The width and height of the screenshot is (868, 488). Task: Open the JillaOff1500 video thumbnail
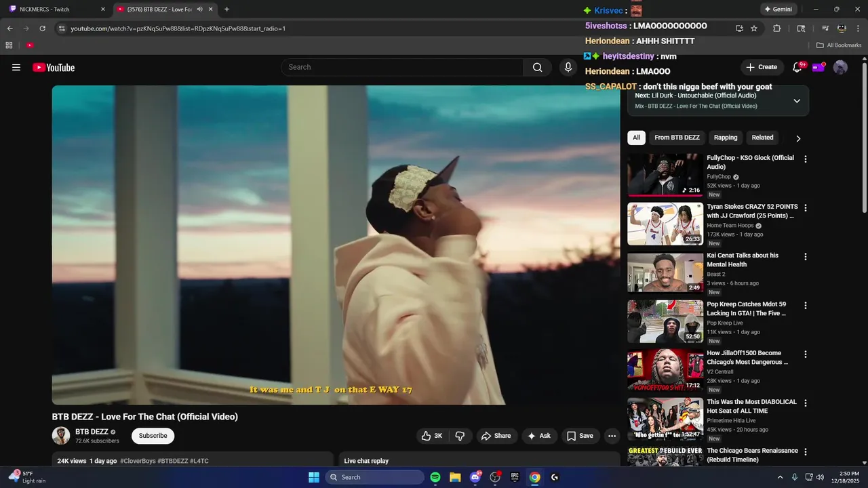[665, 370]
